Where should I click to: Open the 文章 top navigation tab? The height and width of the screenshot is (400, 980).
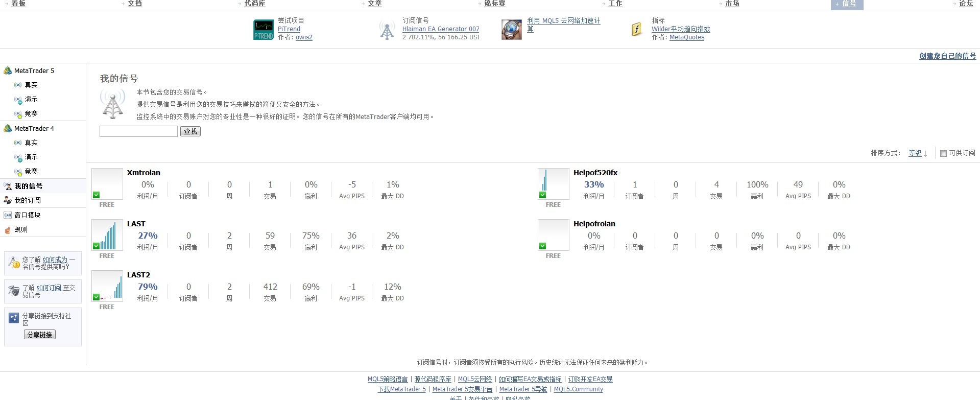[x=375, y=4]
